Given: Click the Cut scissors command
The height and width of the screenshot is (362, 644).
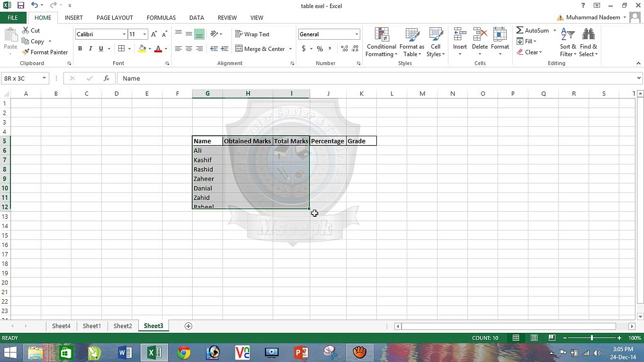Looking at the screenshot, I should click(31, 31).
